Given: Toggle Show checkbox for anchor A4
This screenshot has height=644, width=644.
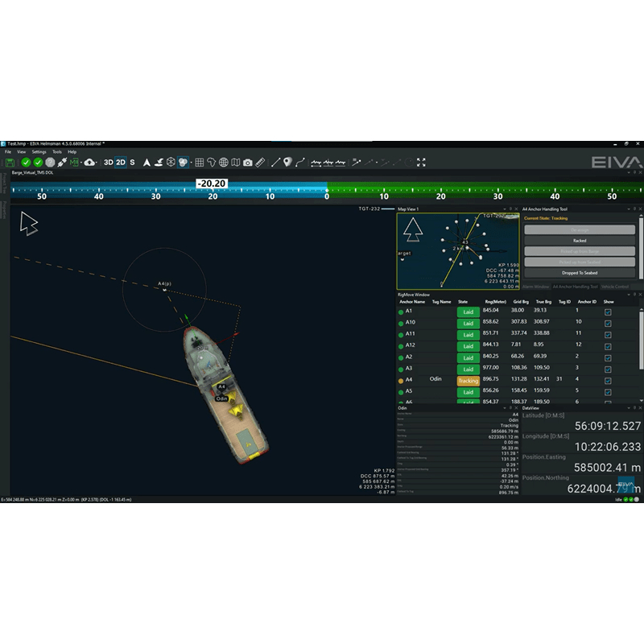Looking at the screenshot, I should pyautogui.click(x=608, y=381).
